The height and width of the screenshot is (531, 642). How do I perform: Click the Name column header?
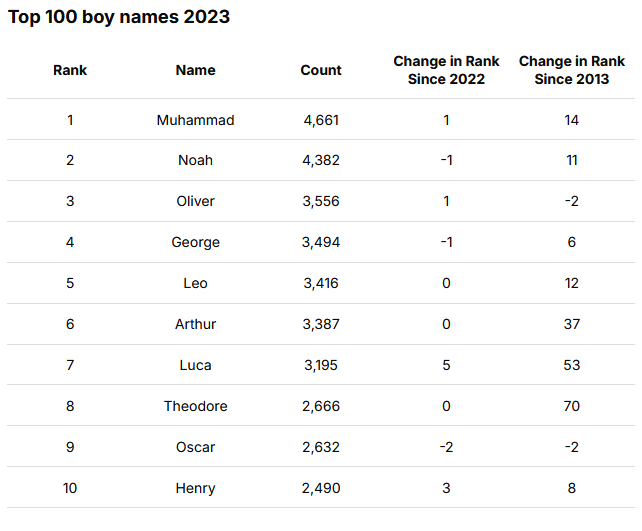click(195, 70)
